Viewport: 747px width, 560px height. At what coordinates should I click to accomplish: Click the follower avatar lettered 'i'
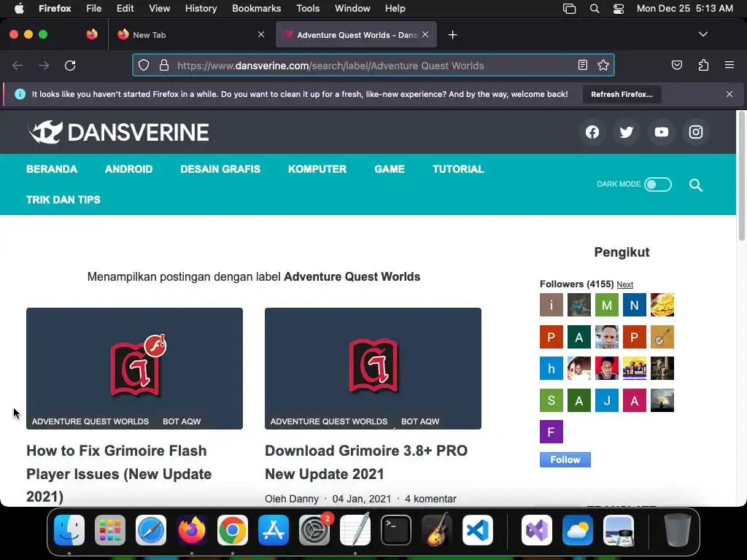(x=551, y=305)
